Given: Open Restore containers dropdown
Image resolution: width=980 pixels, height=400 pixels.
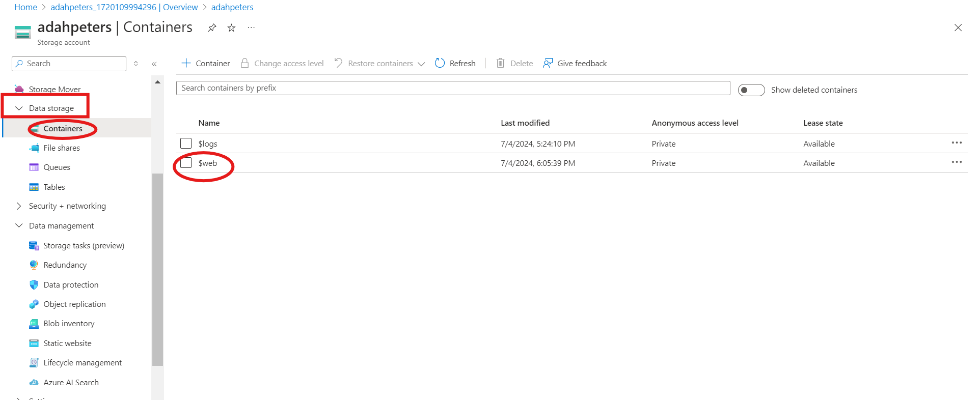Looking at the screenshot, I should (379, 63).
